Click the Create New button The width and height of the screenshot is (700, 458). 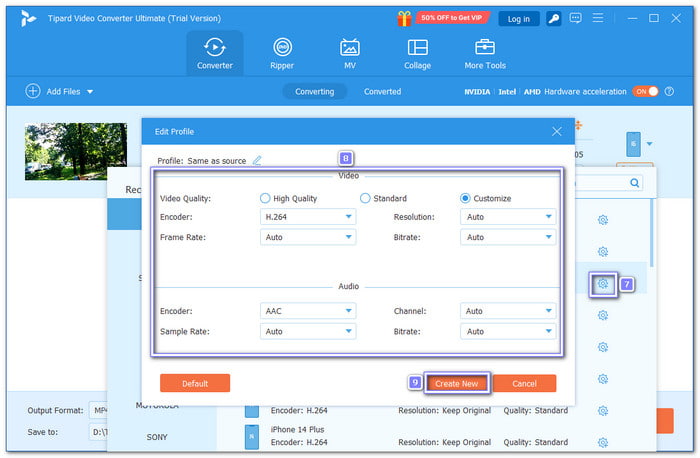[456, 383]
